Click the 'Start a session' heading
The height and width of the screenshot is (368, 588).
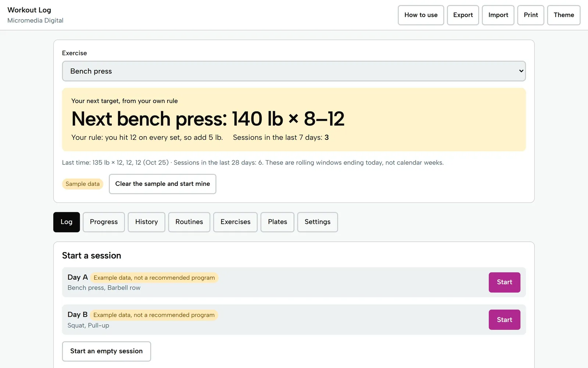pos(92,255)
